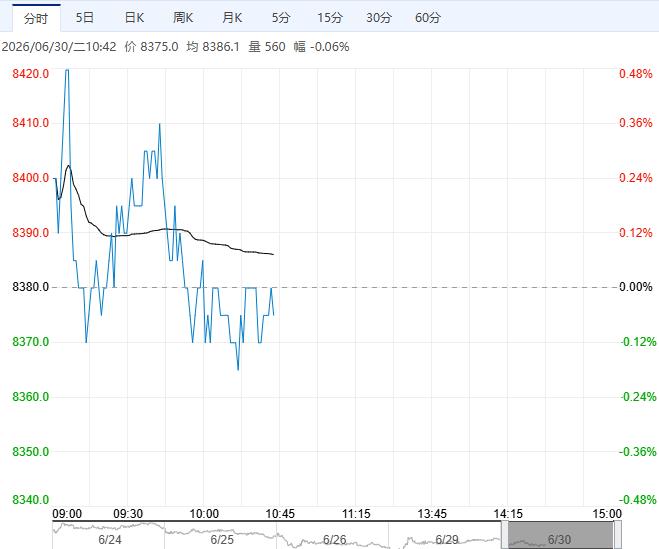Click the 6/26 date in range navigator
The height and width of the screenshot is (549, 659).
pos(335,539)
